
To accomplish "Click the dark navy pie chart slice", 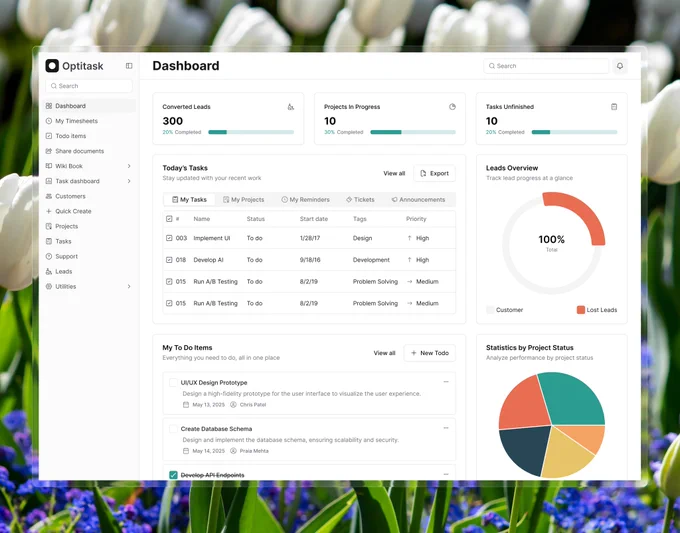I will coord(523,449).
